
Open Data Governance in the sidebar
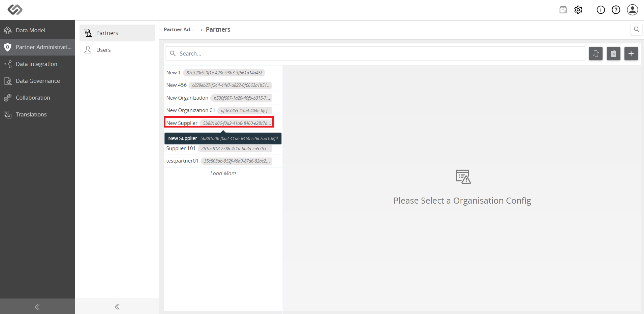coord(37,81)
